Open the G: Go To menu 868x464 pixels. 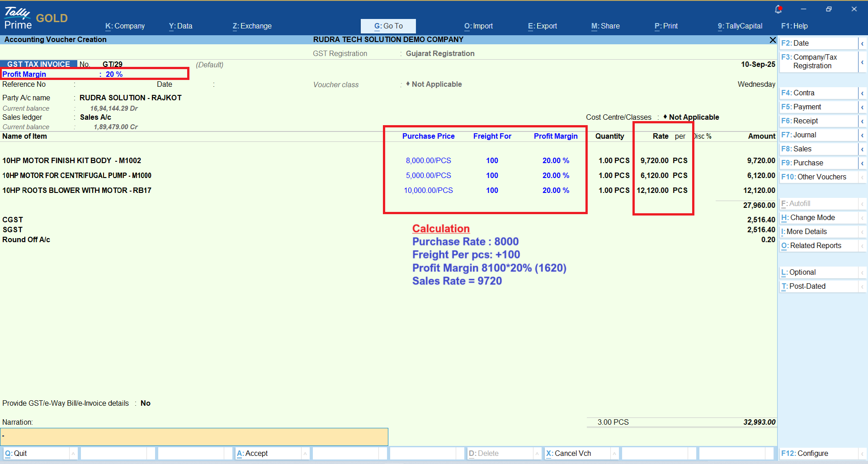[x=388, y=26]
